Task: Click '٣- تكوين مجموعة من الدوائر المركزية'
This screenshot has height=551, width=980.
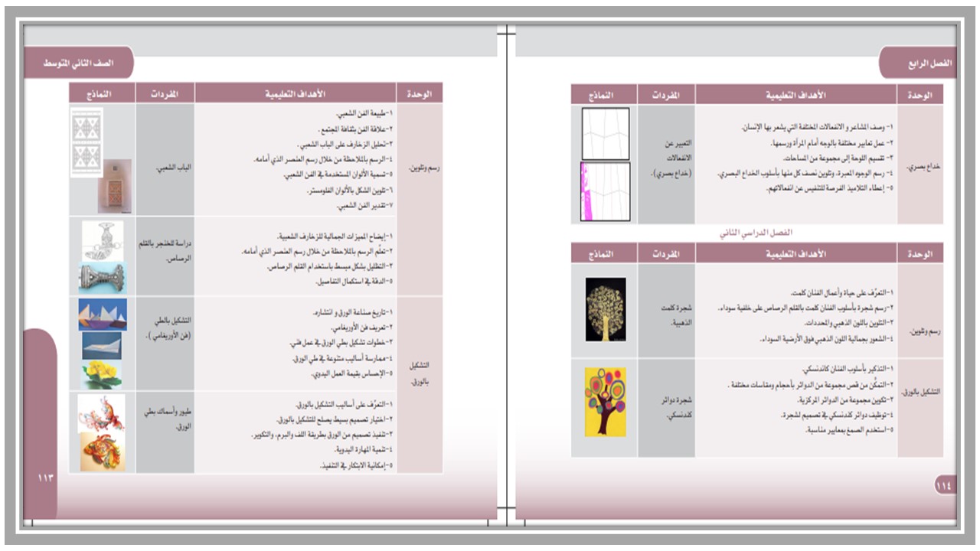Action: 842,400
